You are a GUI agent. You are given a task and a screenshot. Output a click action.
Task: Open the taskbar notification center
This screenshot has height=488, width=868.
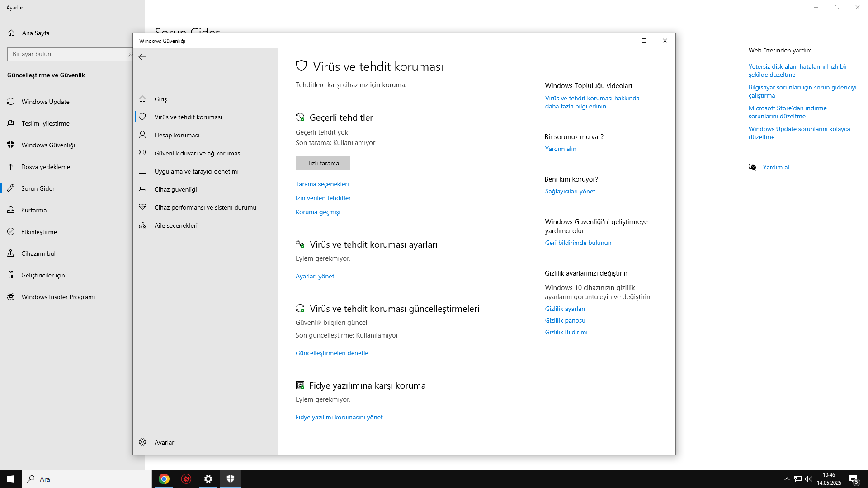[x=854, y=479]
